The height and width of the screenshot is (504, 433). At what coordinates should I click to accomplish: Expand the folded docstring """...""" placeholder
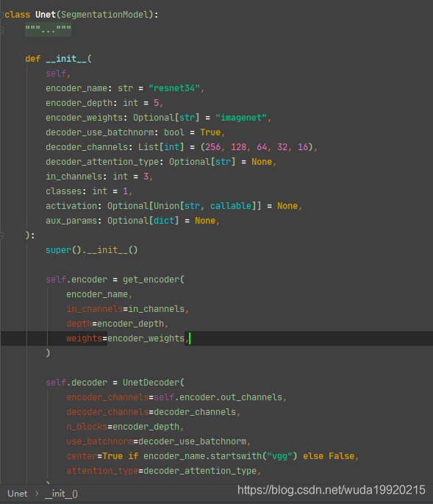tap(49, 29)
